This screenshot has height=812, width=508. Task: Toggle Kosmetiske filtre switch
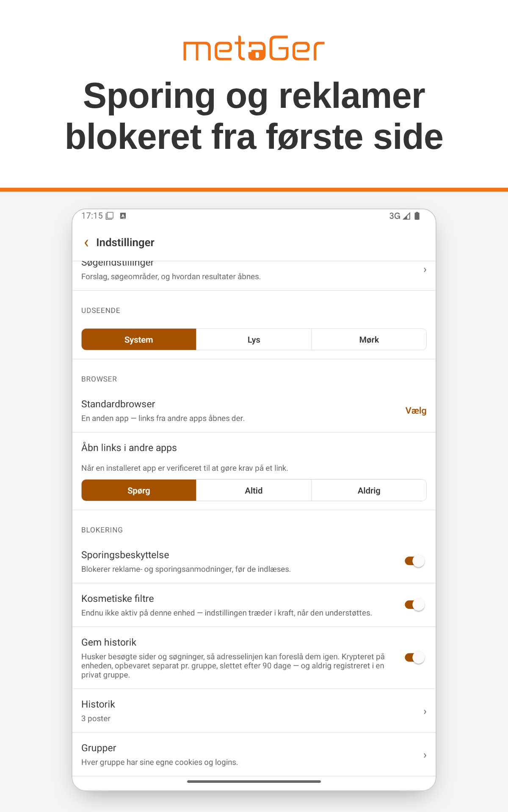tap(415, 605)
